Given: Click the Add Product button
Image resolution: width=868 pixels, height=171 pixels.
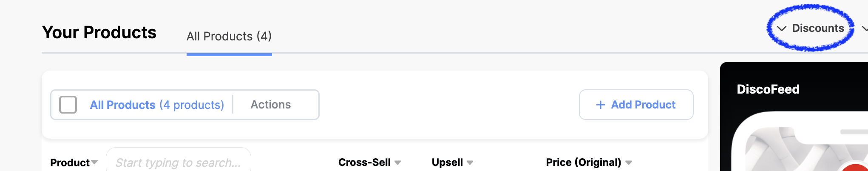Looking at the screenshot, I should point(636,105).
